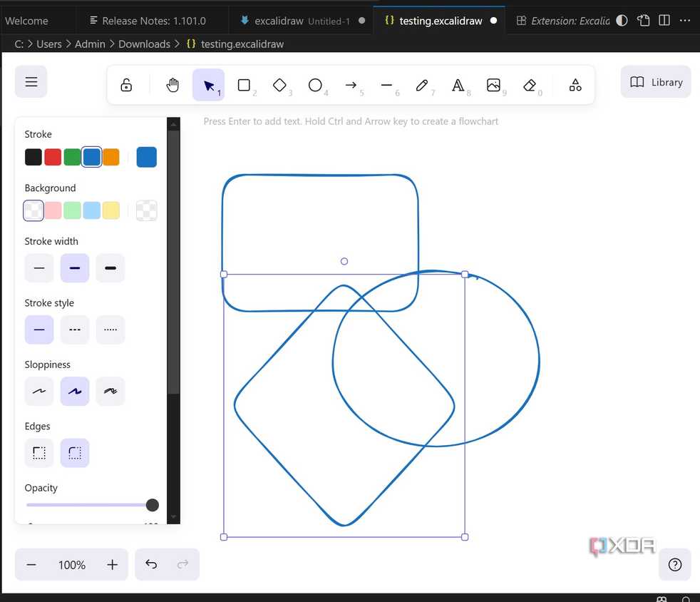Select the Insert image tool
The image size is (700, 602).
click(x=493, y=85)
